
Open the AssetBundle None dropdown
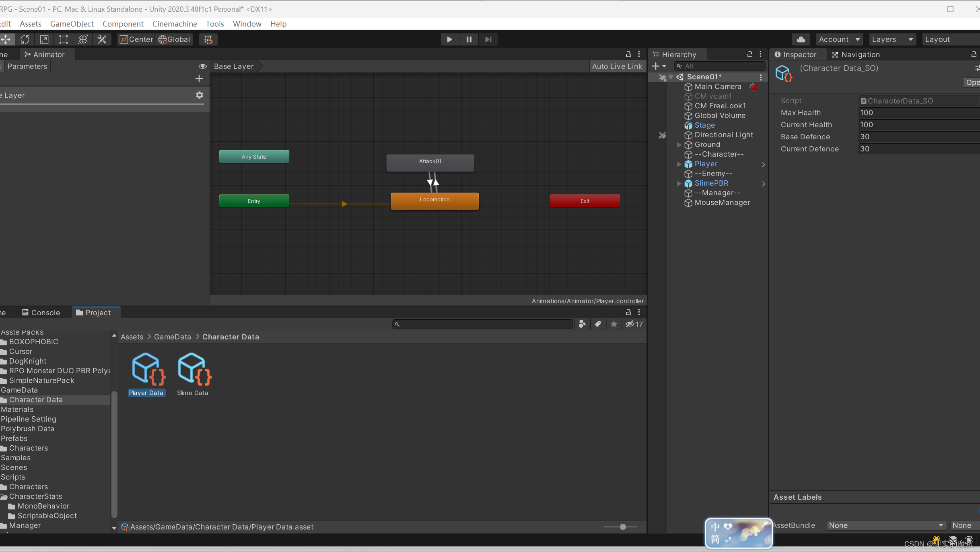coord(886,525)
